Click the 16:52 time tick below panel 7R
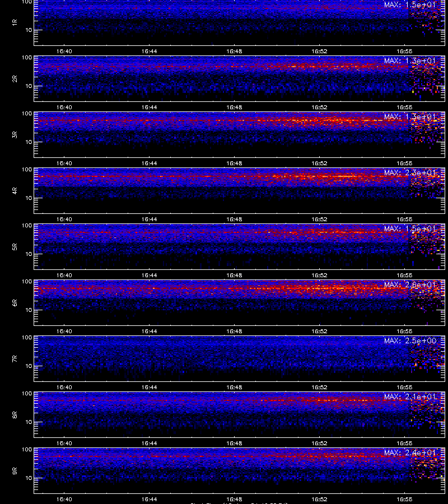The width and height of the screenshot is (448, 504). (319, 387)
